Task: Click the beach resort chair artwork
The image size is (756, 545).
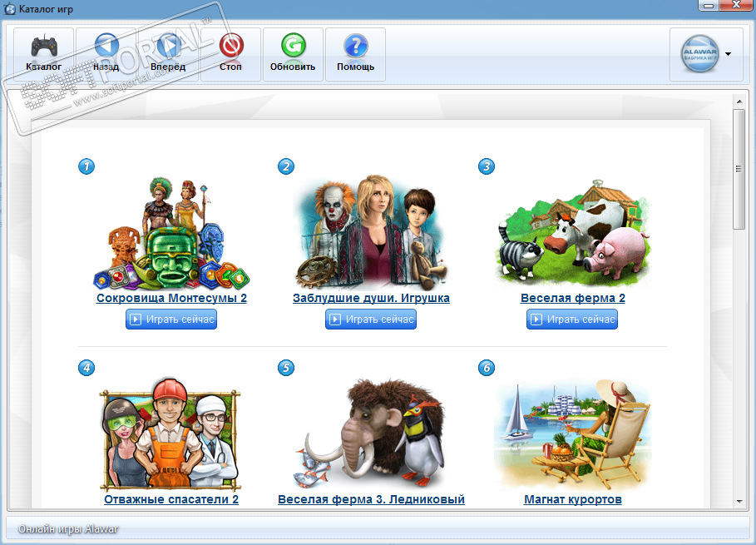Action: tap(573, 434)
